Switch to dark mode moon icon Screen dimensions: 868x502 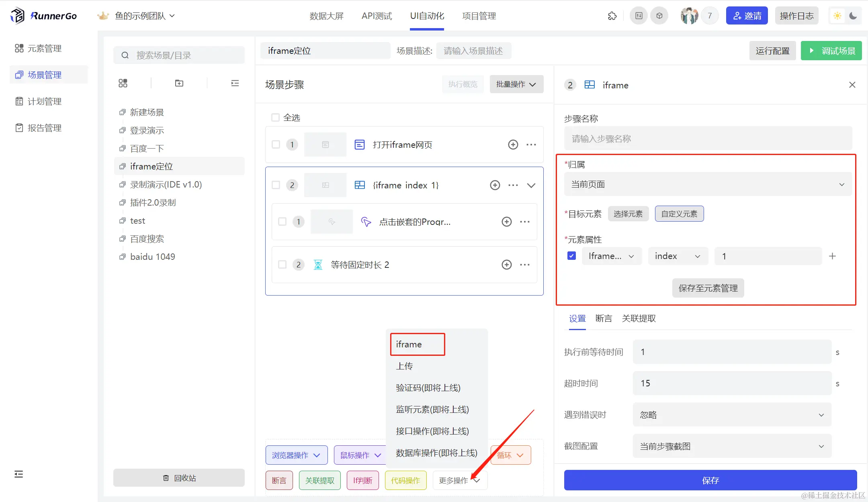tap(853, 16)
